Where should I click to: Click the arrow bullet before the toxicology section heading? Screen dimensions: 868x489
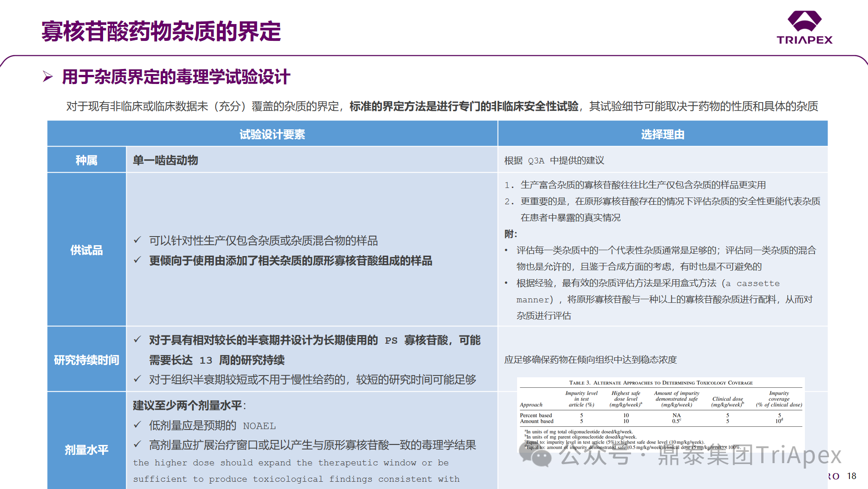pyautogui.click(x=48, y=77)
